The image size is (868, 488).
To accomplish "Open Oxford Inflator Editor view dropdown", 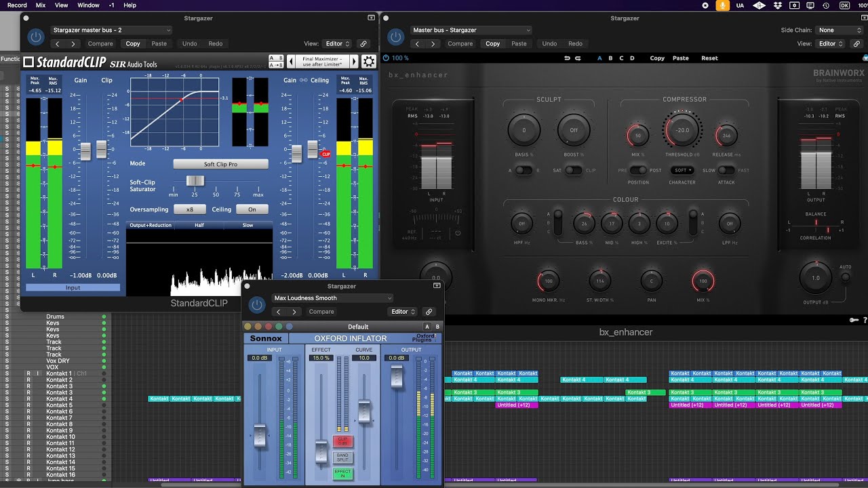I will pos(403,312).
